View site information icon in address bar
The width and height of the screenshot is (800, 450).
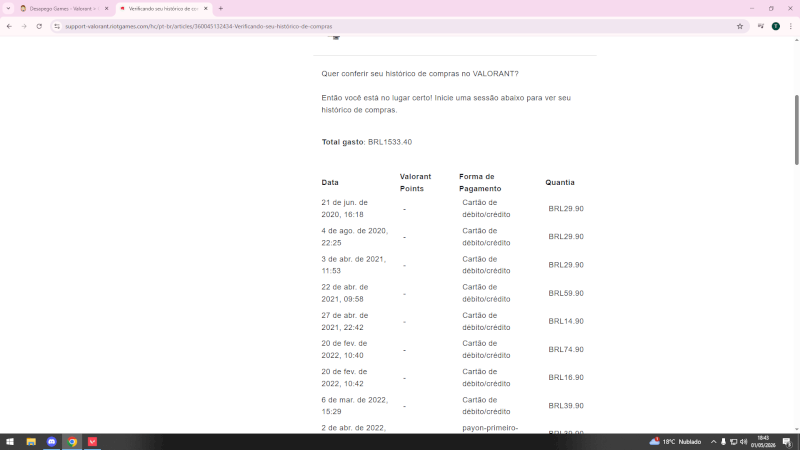57,26
